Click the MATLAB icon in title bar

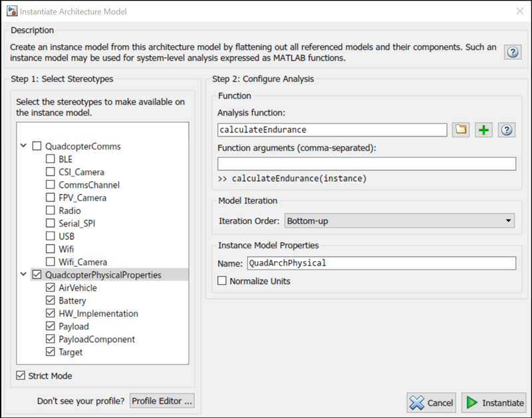click(x=11, y=11)
